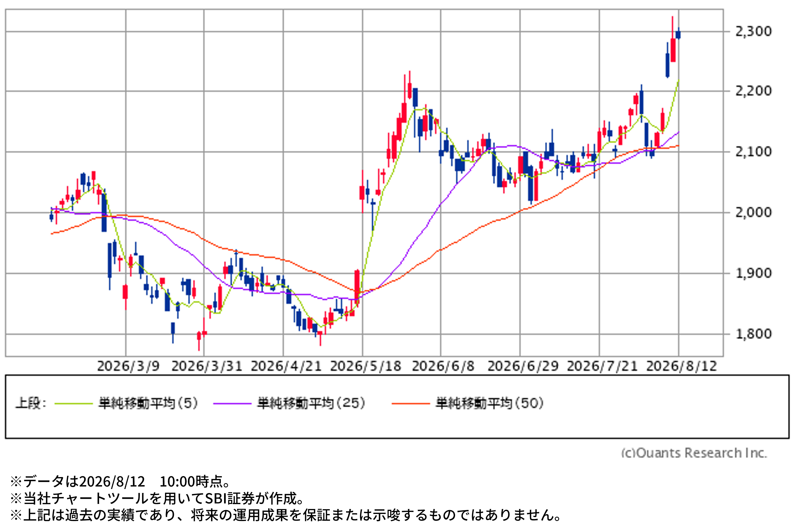Click the green line swatch for 単純移動平均(5)
Screen dimensions: 807x532
tap(73, 404)
